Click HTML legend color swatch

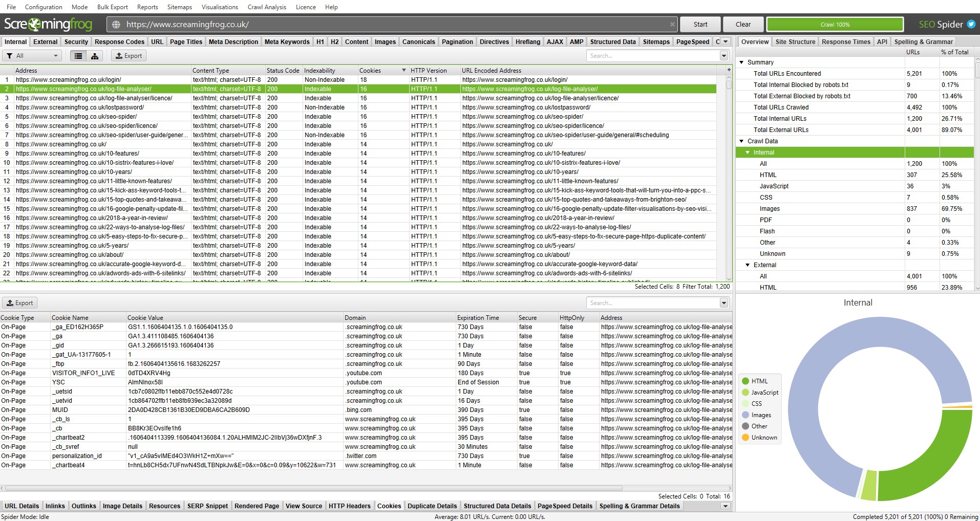(745, 381)
